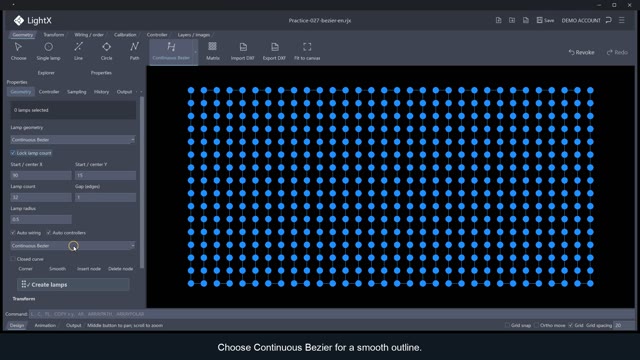Image resolution: width=640 pixels, height=360 pixels.
Task: Click the Insert node button
Action: [89, 269]
